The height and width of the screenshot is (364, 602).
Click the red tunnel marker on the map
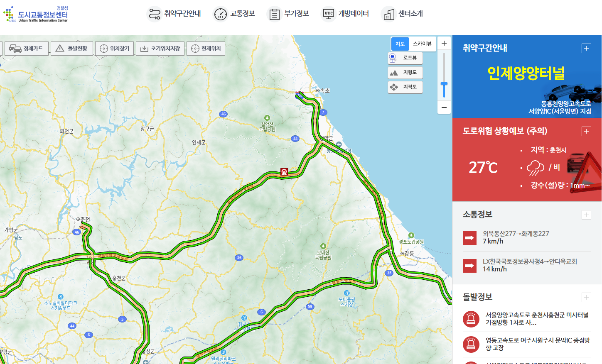pyautogui.click(x=284, y=171)
